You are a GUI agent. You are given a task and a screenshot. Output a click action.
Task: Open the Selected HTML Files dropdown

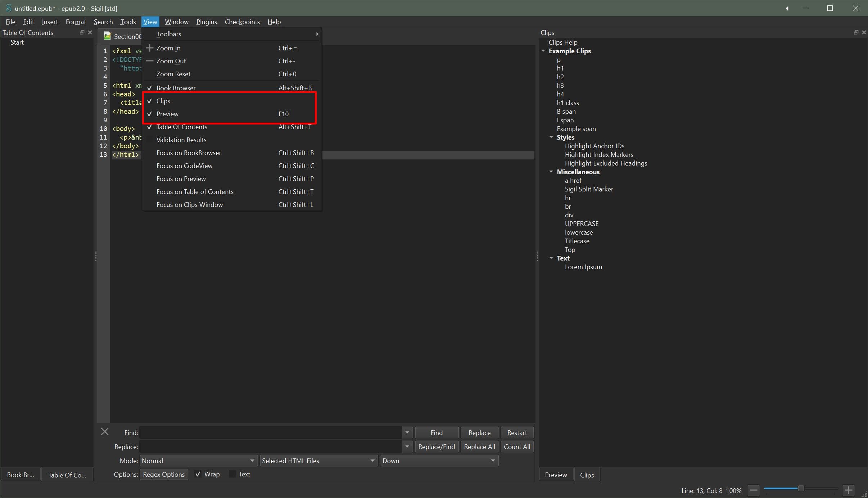pyautogui.click(x=318, y=461)
